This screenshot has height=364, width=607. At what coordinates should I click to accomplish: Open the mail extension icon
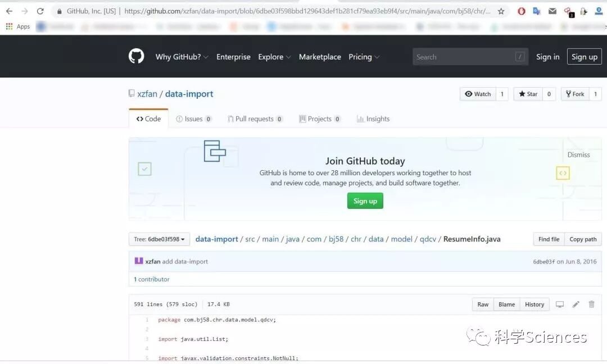tap(552, 11)
